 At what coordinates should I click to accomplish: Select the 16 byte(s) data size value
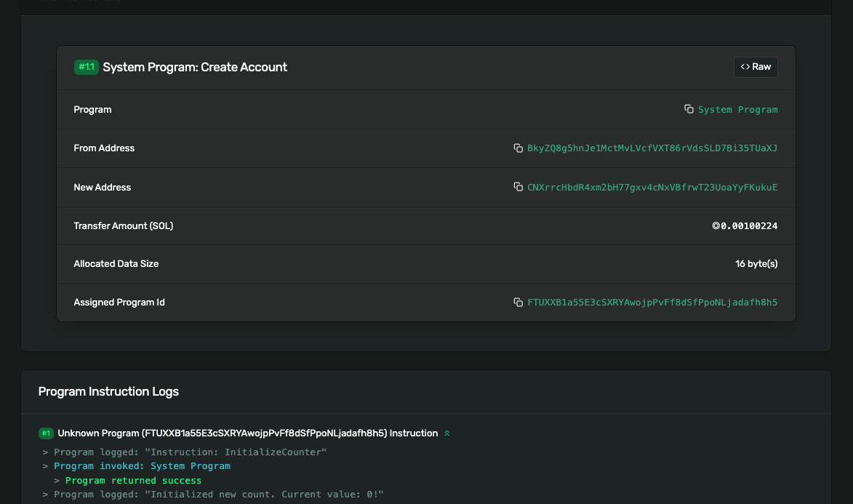756,264
